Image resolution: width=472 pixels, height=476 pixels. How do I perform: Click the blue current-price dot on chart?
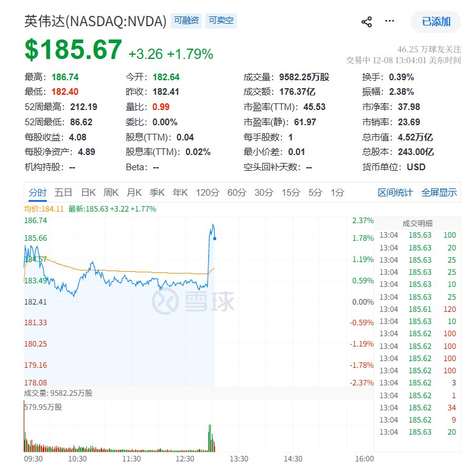[215, 238]
